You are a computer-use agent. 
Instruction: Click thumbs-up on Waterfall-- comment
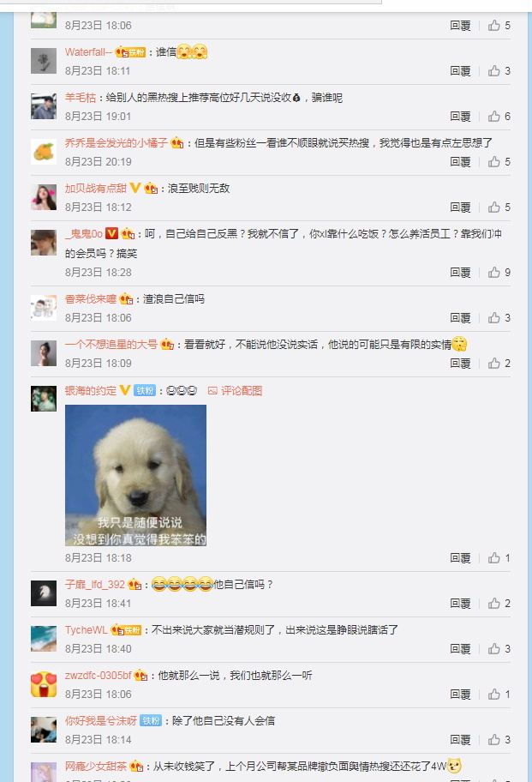[499, 71]
